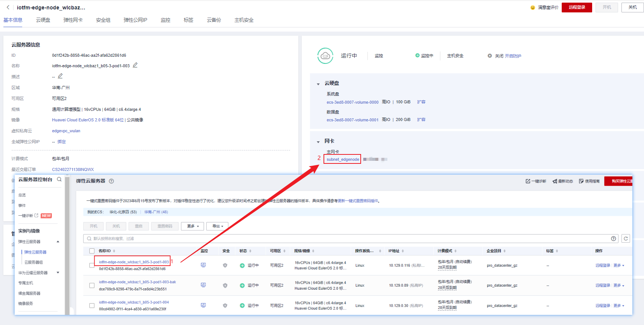The image size is (644, 325).
Task: Click the satisfaction rating smiley icon
Action: pyautogui.click(x=532, y=8)
